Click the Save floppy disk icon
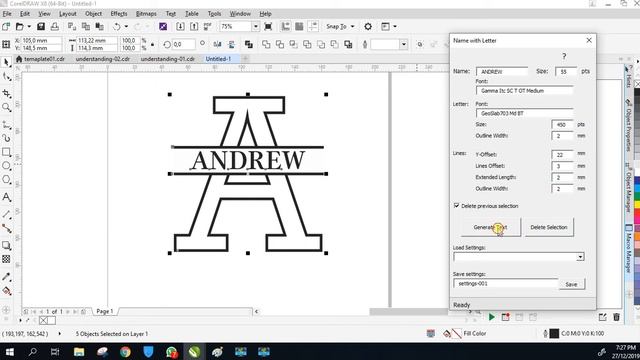Screen dimensions: 640x360 (x=41, y=27)
